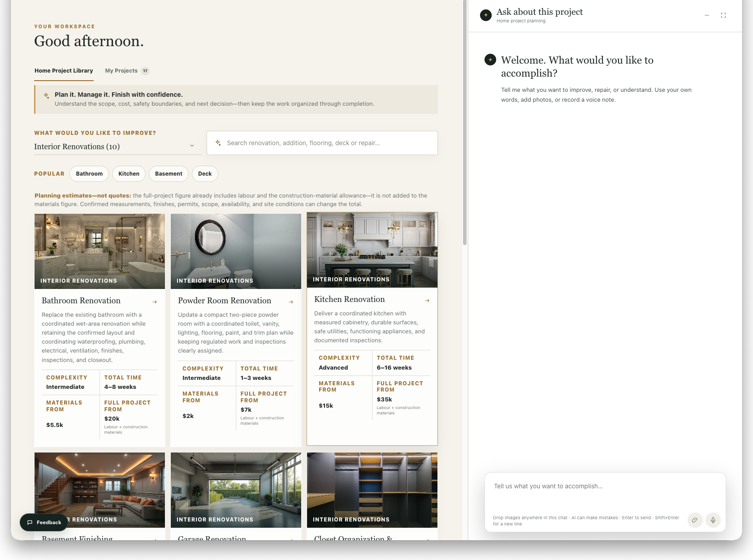Click the Bathroom Renovation photo thumbnail

100,251
